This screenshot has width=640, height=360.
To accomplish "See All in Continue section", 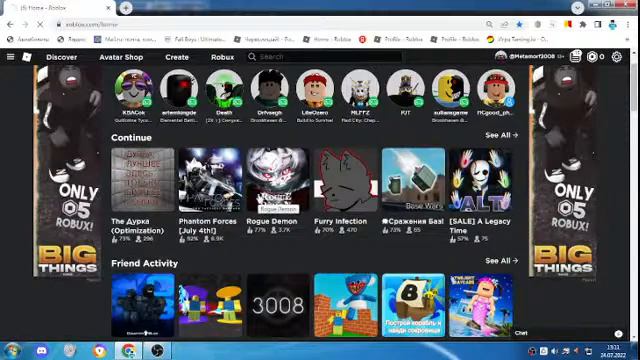I will tap(501, 135).
